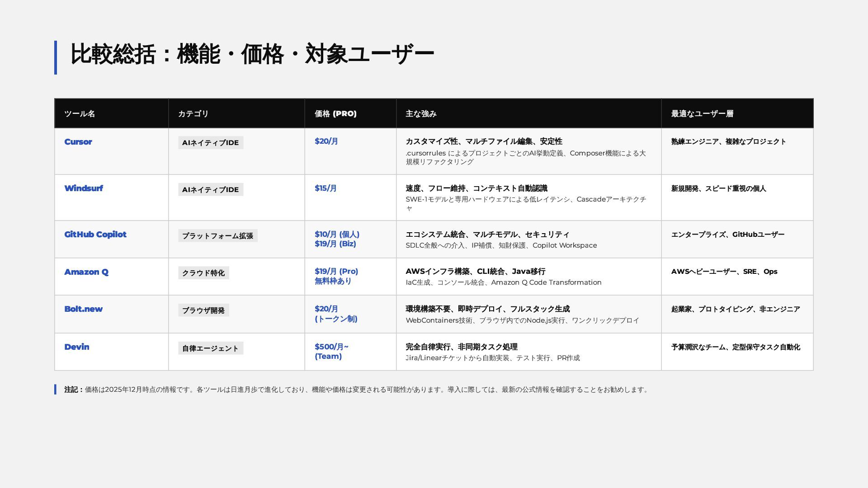Click the カテゴリ column header
The height and width of the screenshot is (488, 868).
(x=193, y=114)
